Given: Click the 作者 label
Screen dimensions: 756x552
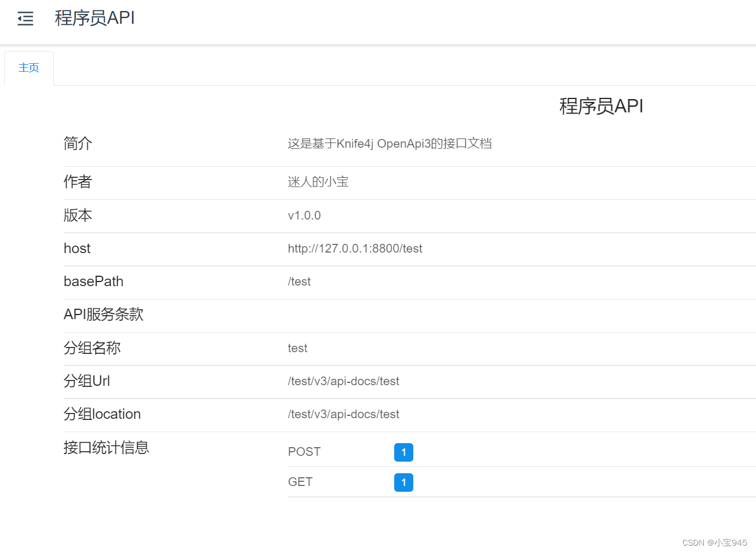Looking at the screenshot, I should [78, 182].
